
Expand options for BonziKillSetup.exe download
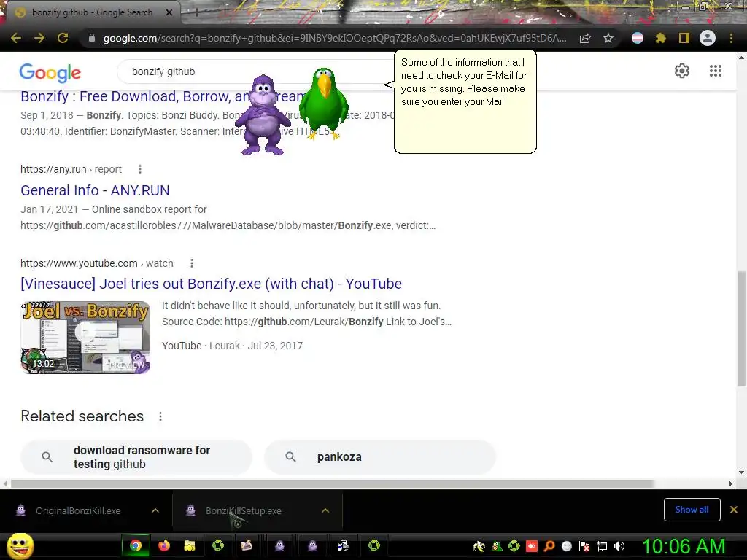coord(325,510)
